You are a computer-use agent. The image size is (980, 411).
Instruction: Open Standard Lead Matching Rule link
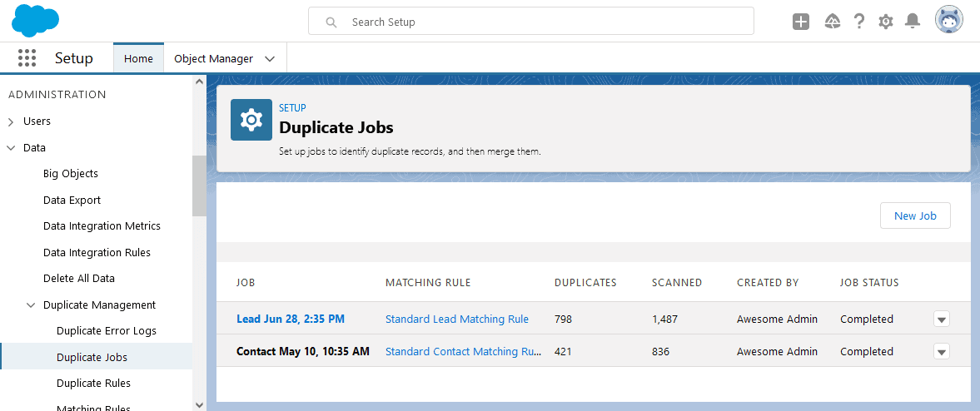pyautogui.click(x=457, y=319)
